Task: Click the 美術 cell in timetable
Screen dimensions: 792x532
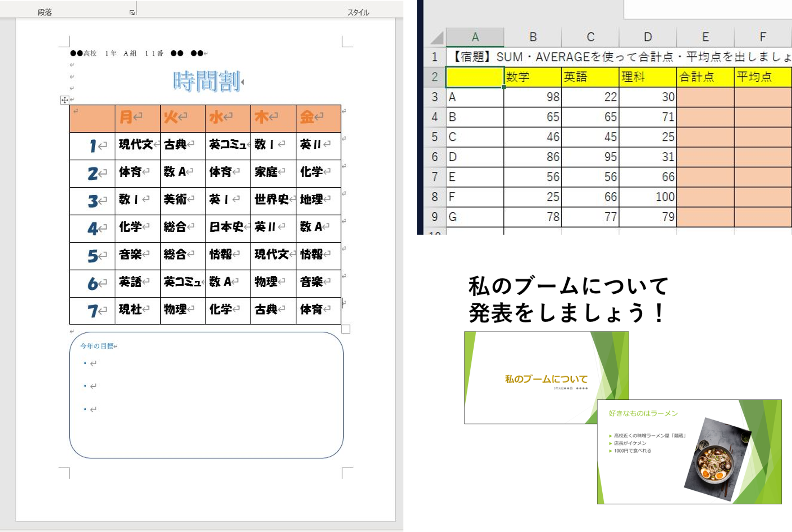Action: [x=183, y=201]
